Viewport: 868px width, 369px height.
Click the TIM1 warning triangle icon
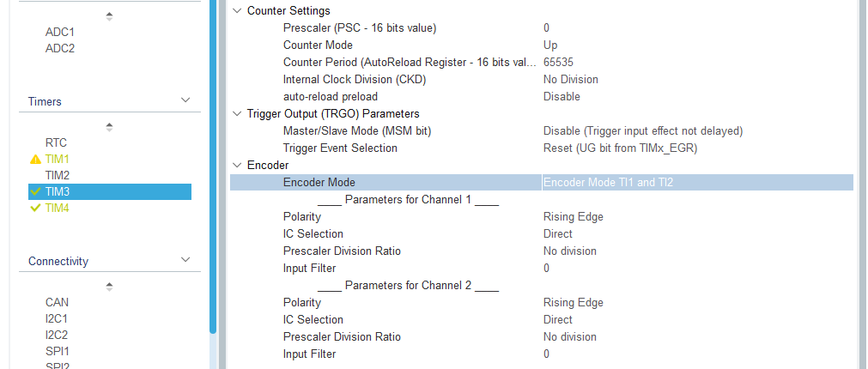coord(35,160)
